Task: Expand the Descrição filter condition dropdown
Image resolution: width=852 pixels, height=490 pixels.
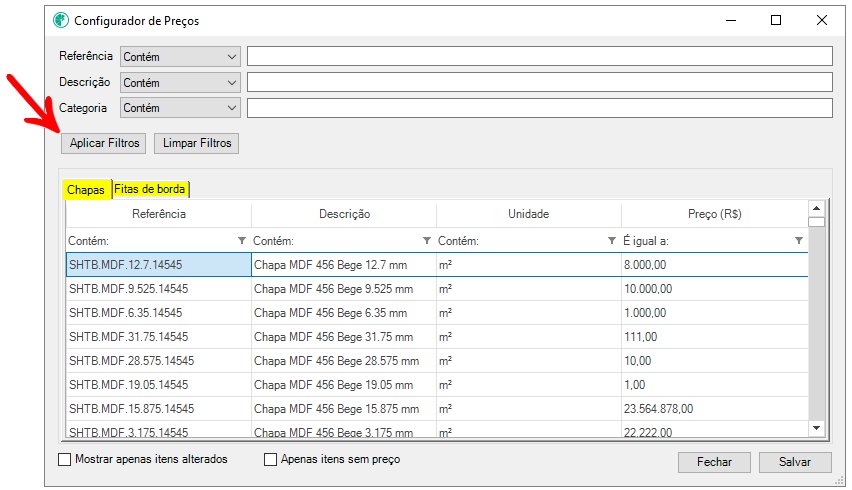Action: point(181,82)
